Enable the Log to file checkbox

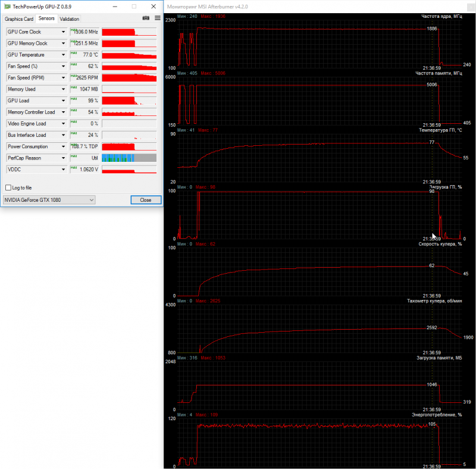coord(8,187)
